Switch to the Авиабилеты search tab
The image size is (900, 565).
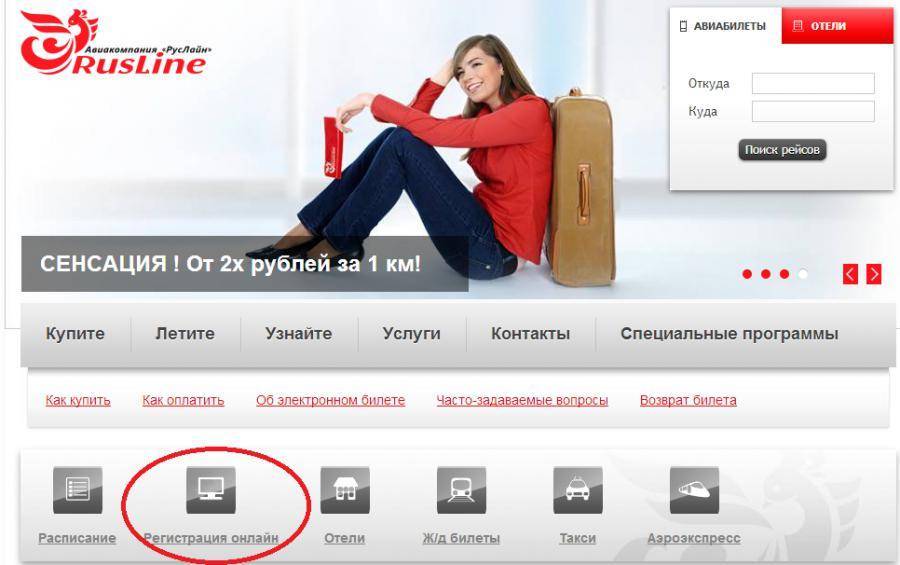coord(725,26)
